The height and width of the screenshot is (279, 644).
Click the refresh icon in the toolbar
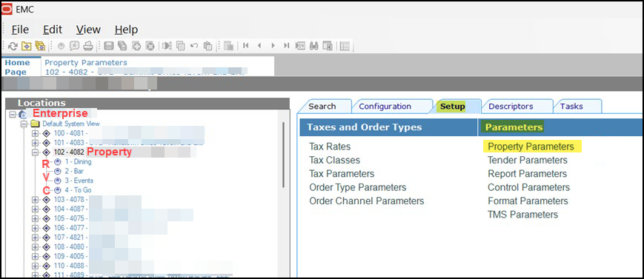pyautogui.click(x=13, y=46)
